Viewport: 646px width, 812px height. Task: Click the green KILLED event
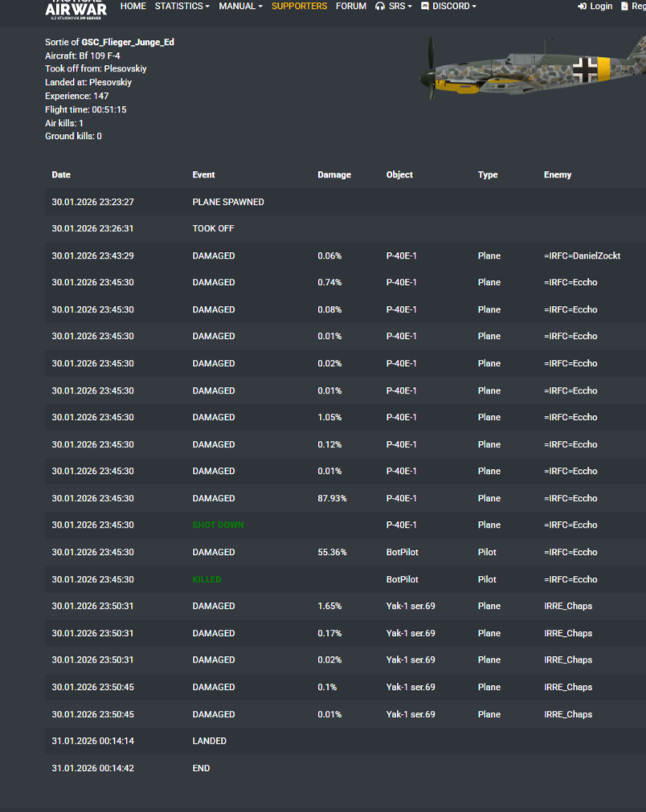206,579
